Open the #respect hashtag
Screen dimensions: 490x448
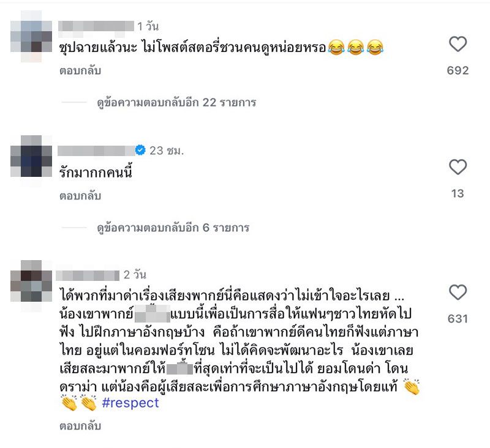130,403
